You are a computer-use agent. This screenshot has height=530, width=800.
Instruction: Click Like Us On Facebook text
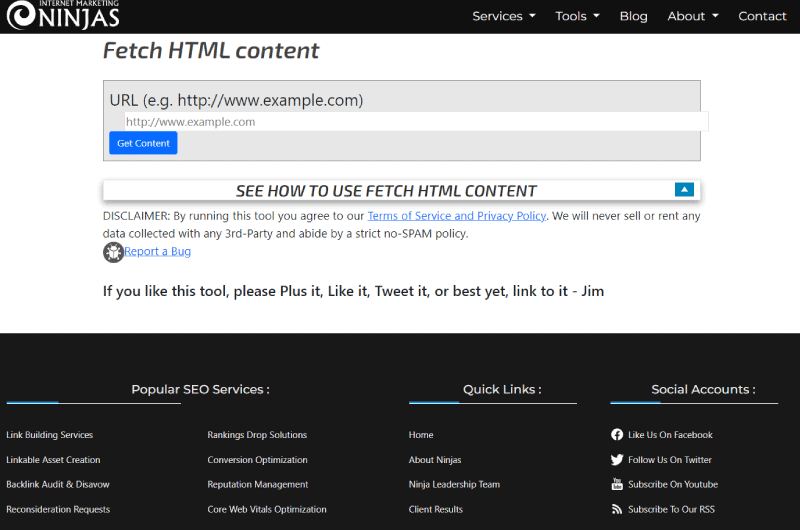pos(670,435)
